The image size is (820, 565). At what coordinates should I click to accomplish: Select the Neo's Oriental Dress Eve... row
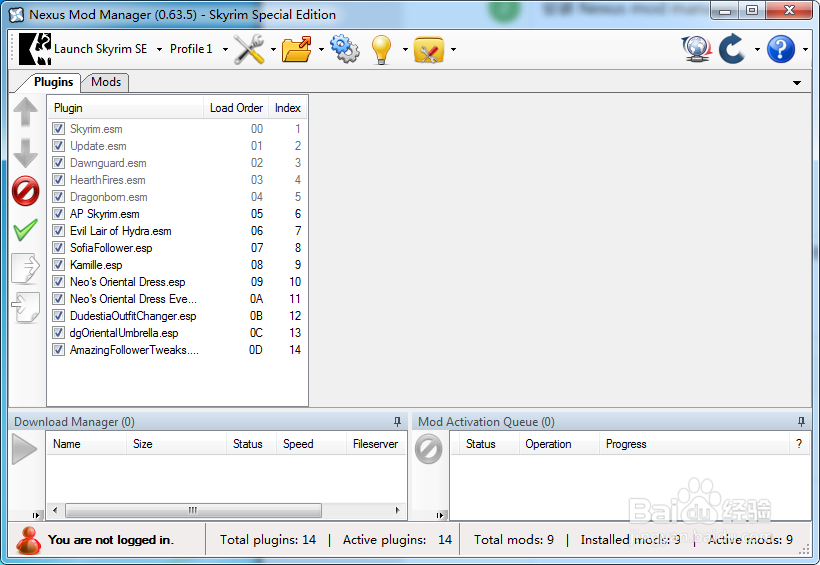coord(177,299)
